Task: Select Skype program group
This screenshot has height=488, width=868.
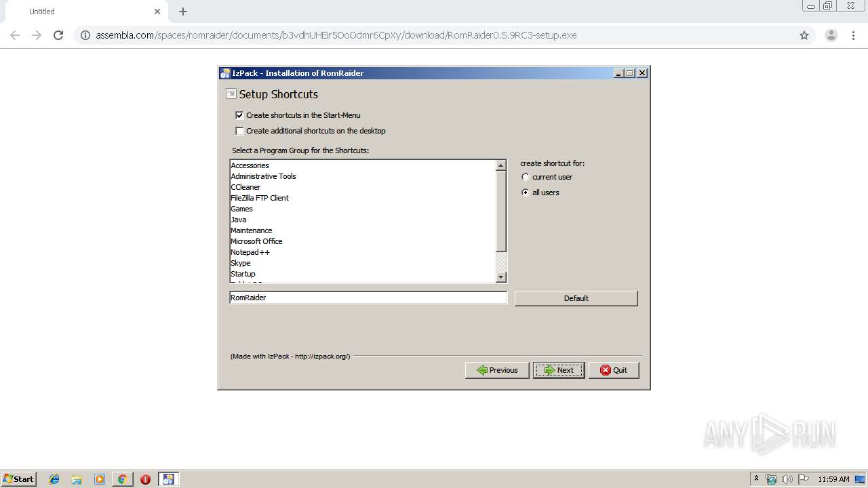Action: point(363,263)
